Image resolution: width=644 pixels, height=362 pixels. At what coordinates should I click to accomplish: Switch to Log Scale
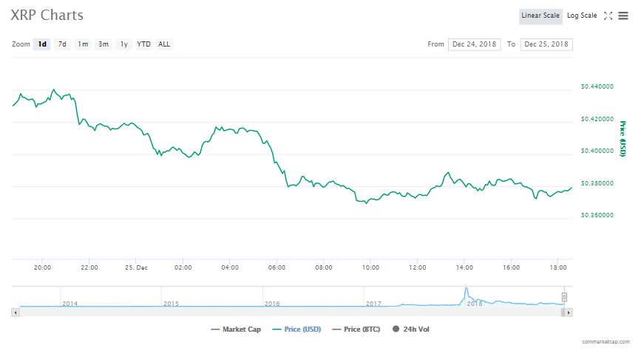582,16
